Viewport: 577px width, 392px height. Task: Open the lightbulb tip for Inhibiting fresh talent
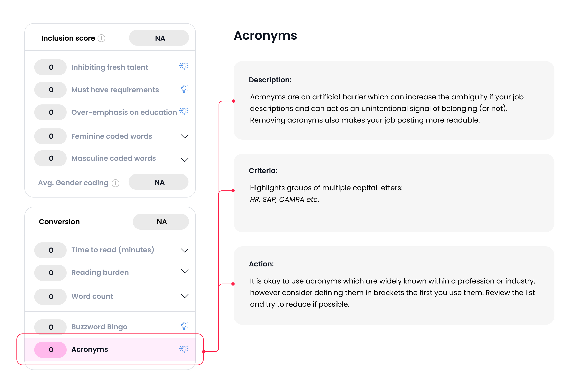tap(184, 66)
